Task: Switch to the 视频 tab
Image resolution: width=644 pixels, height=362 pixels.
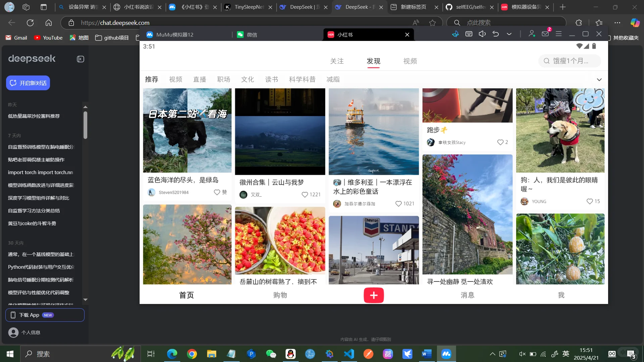Action: pos(410,61)
